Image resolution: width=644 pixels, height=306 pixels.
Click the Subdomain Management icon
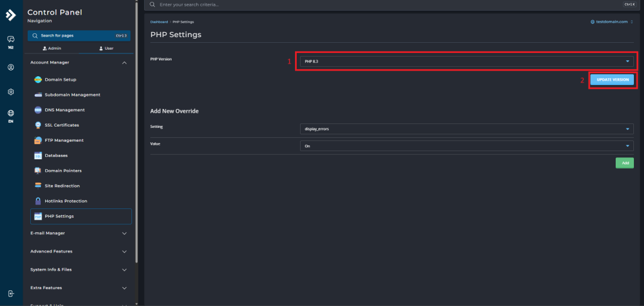pos(38,95)
